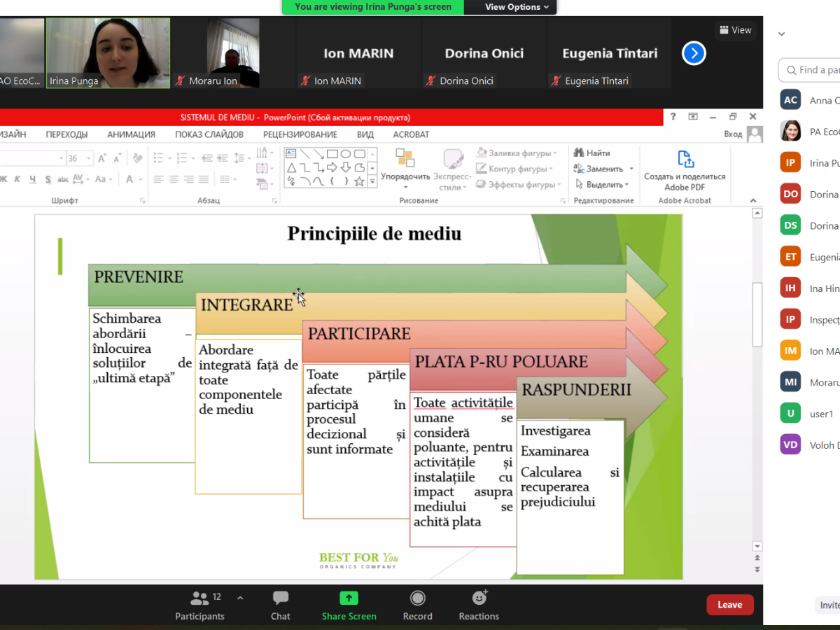Open the Zoom Chat button

click(x=281, y=605)
